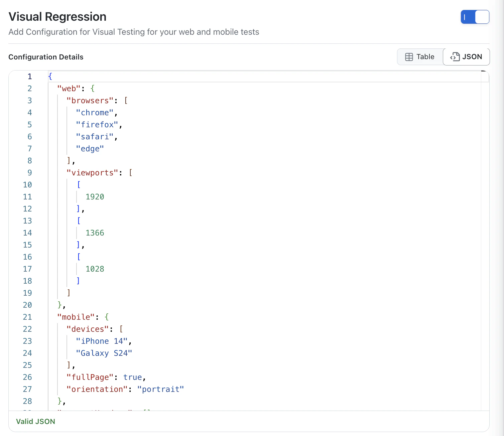Switch to the JSON view tab
The width and height of the screenshot is (504, 436).
pyautogui.click(x=466, y=57)
